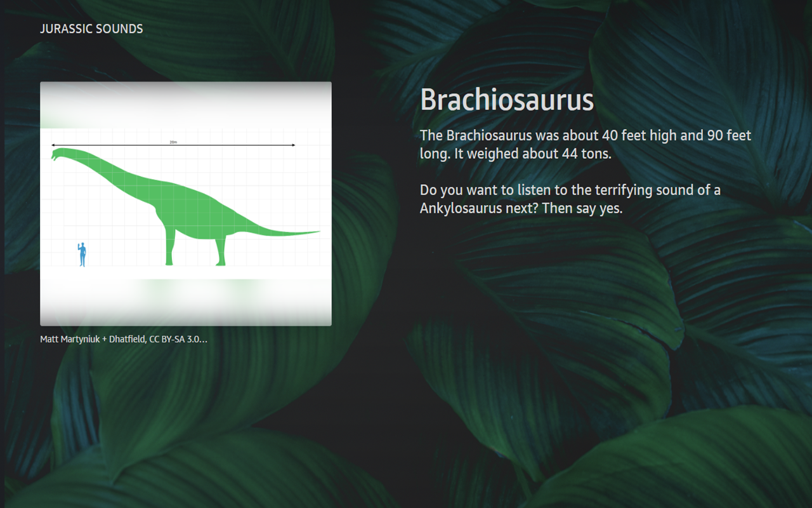The width and height of the screenshot is (812, 508).
Task: Click the Brachiosaurus heading
Action: (x=506, y=100)
